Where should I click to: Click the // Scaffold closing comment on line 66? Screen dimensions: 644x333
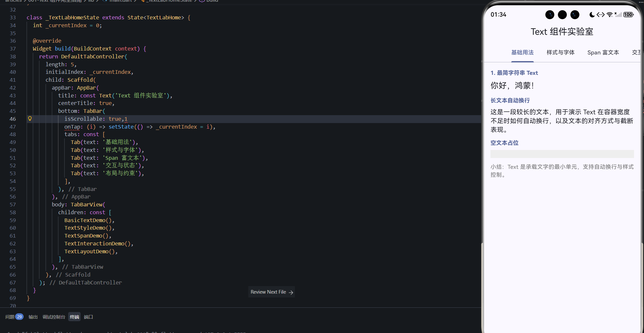[x=73, y=275]
